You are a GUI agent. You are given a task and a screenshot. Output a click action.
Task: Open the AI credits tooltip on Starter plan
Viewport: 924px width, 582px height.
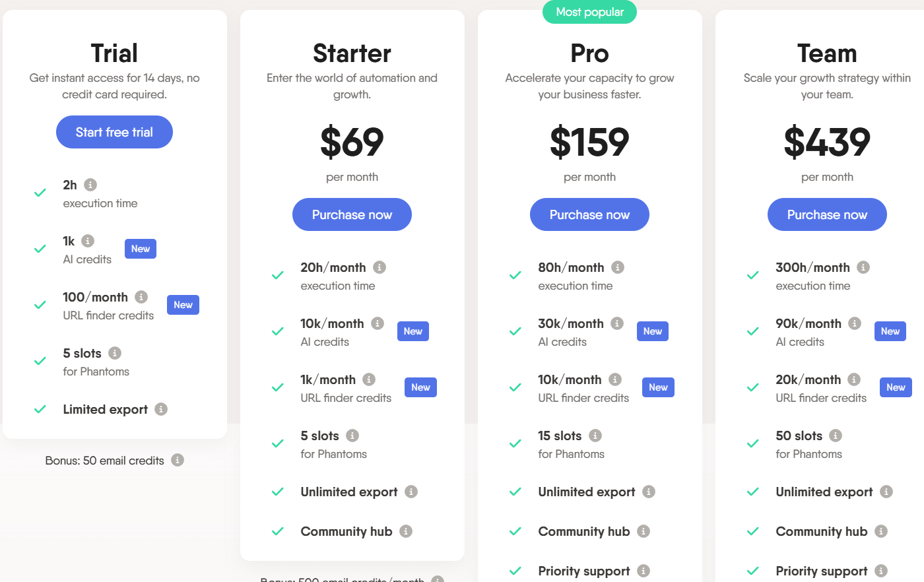(x=377, y=323)
